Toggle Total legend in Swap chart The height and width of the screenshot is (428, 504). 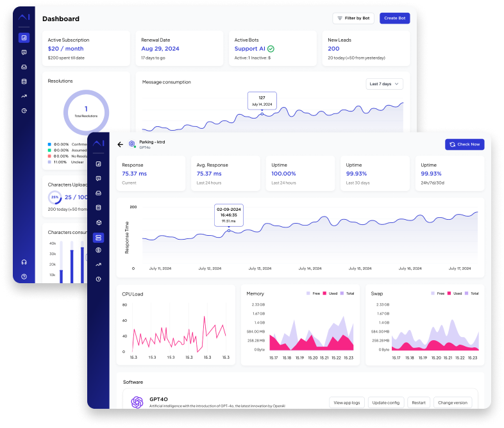471,293
